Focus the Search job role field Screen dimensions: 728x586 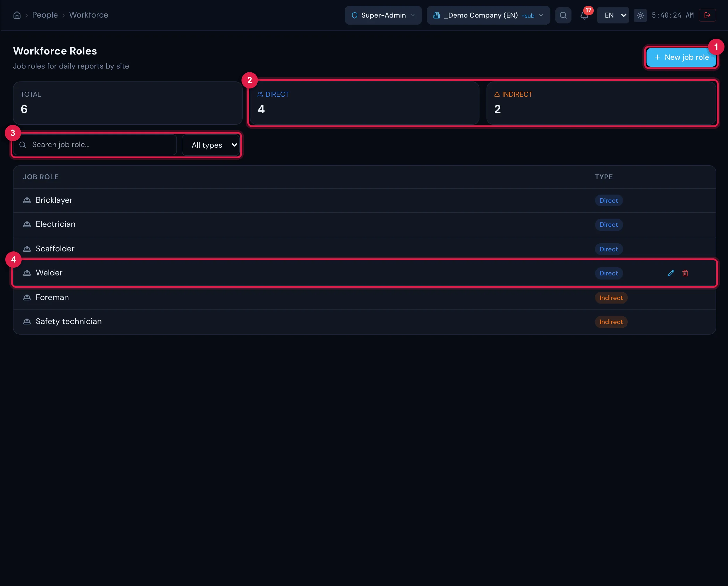tap(95, 145)
